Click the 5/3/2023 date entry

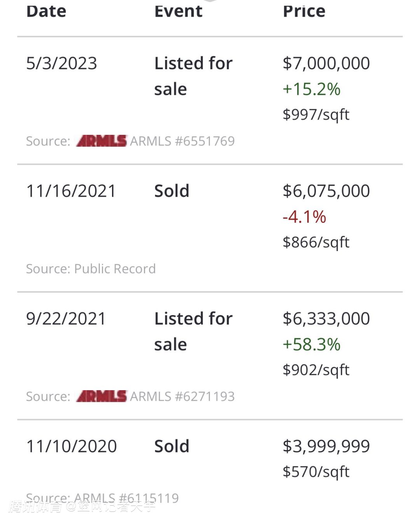[x=61, y=63]
